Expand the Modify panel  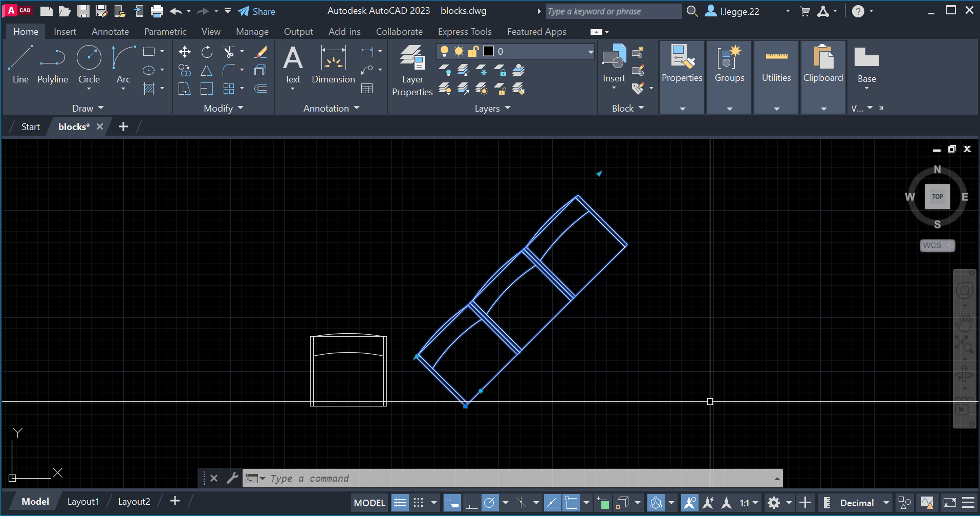point(224,108)
